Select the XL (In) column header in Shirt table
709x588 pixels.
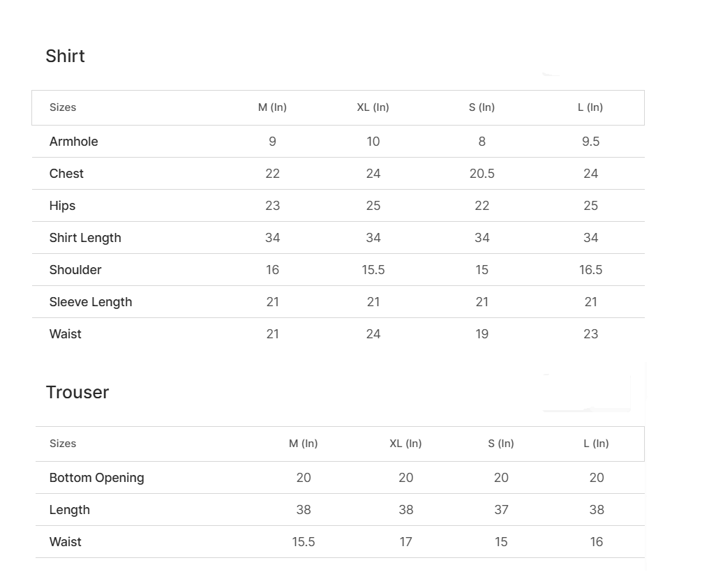(x=373, y=107)
